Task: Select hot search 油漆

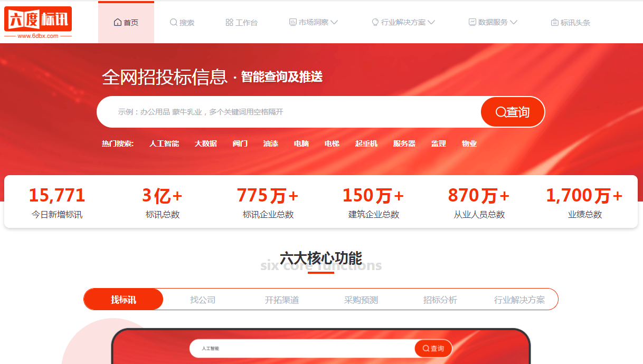Action: coord(271,143)
